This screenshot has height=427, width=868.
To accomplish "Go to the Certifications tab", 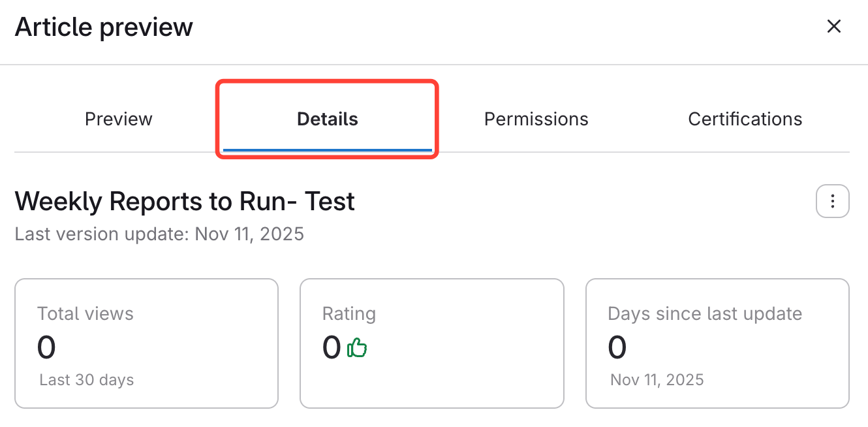I will pyautogui.click(x=745, y=119).
